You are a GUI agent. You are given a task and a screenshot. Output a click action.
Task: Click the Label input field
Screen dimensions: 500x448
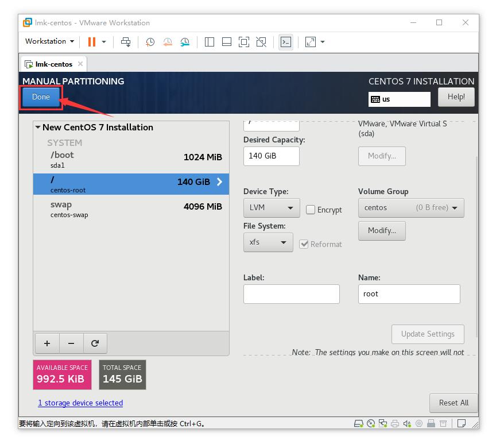[292, 294]
